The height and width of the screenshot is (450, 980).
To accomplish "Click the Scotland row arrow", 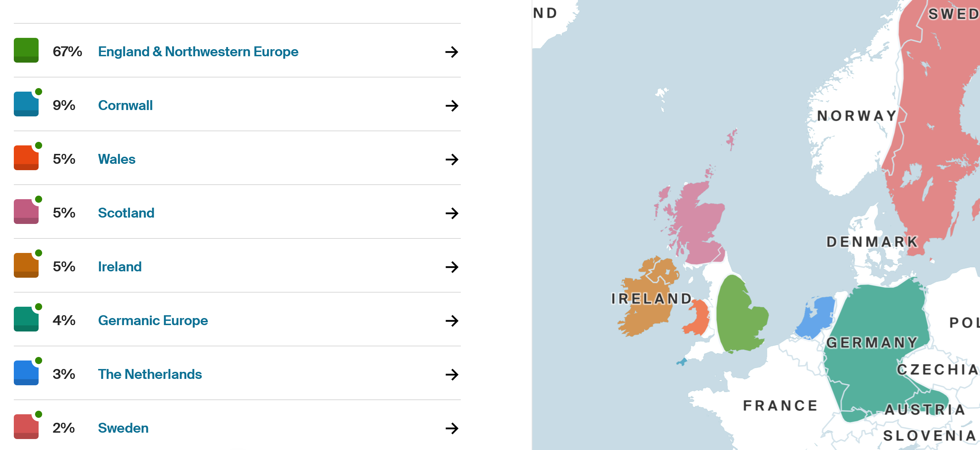I will pos(452,213).
